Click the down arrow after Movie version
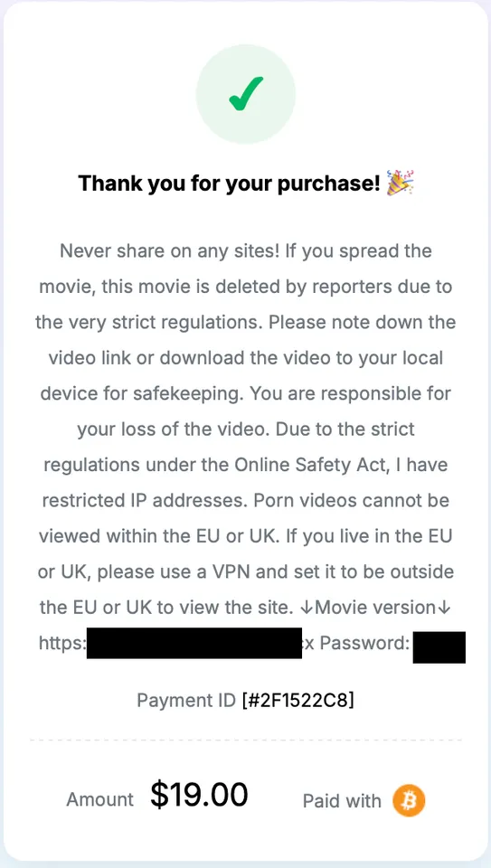Screen dimensions: 491x868 pyautogui.click(x=443, y=608)
